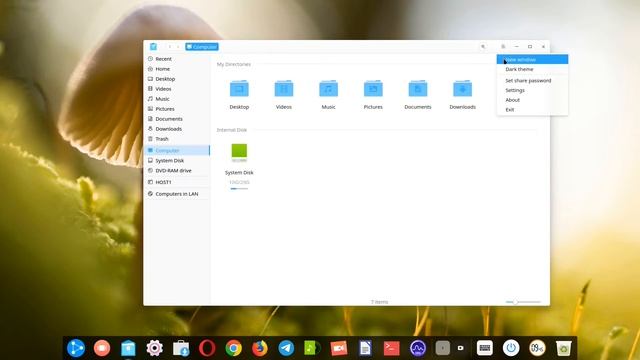The height and width of the screenshot is (360, 640).
Task: Open HOST1 in the sidebar
Action: (177, 182)
